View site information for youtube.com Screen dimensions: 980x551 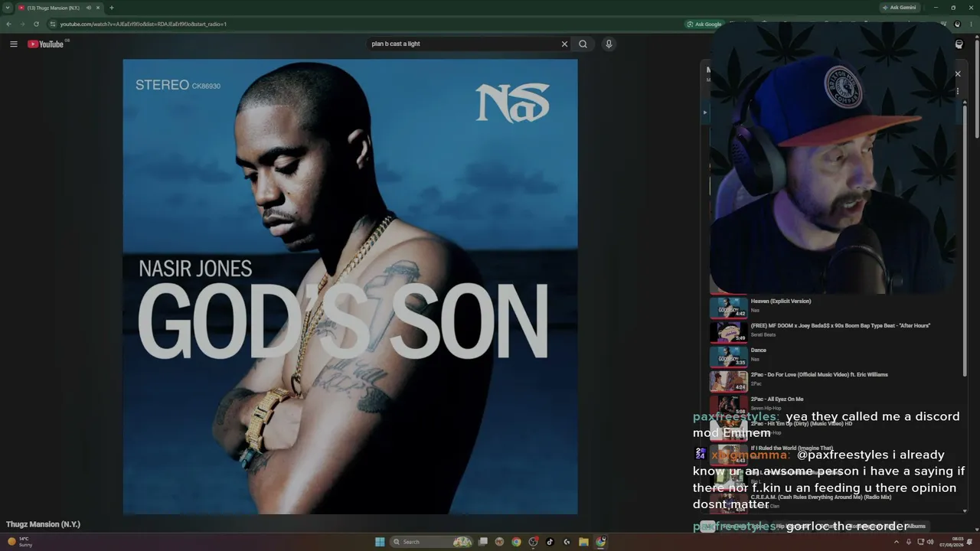pos(53,24)
